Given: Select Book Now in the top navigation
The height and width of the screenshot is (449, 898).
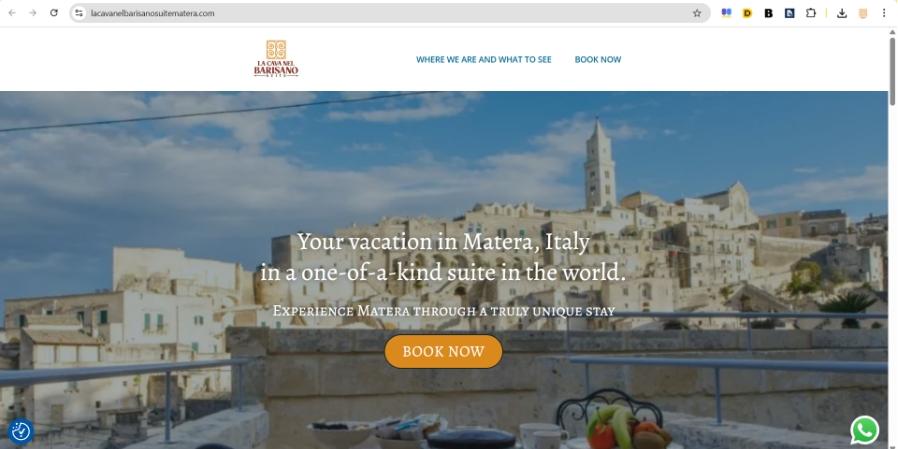Looking at the screenshot, I should pos(598,60).
